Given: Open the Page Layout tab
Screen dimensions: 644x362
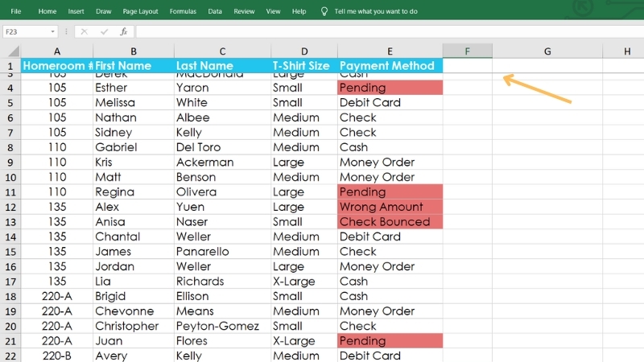Looking at the screenshot, I should coord(140,11).
